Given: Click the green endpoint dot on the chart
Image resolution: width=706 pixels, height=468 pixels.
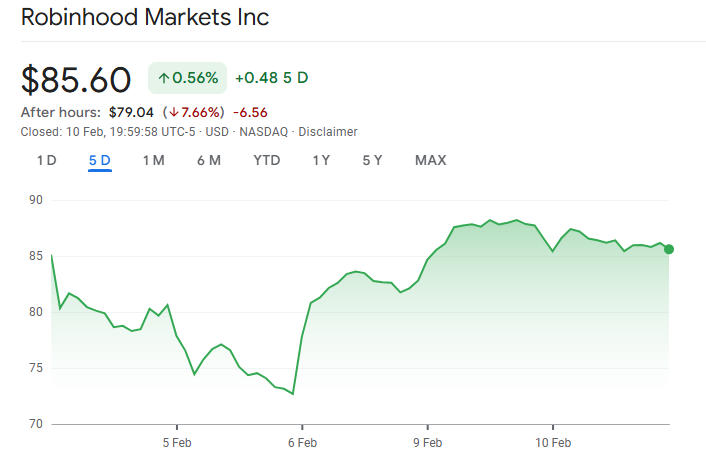Looking at the screenshot, I should (x=669, y=249).
